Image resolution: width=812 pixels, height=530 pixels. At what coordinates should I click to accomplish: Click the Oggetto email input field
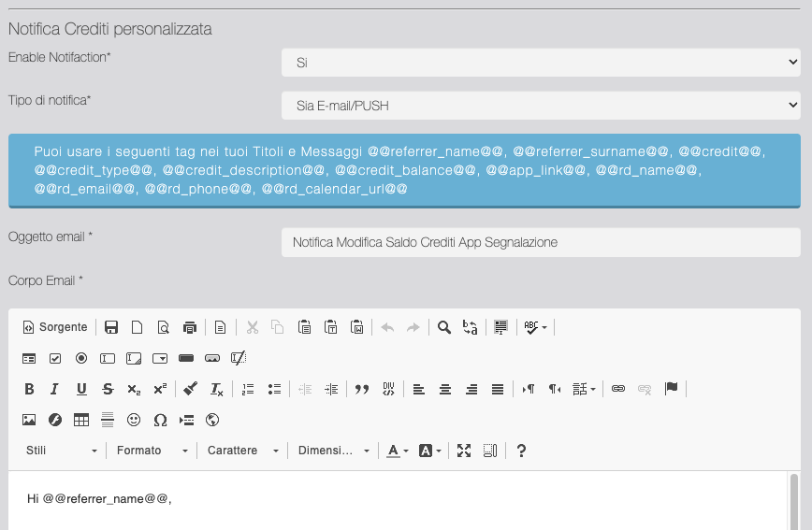tap(541, 242)
